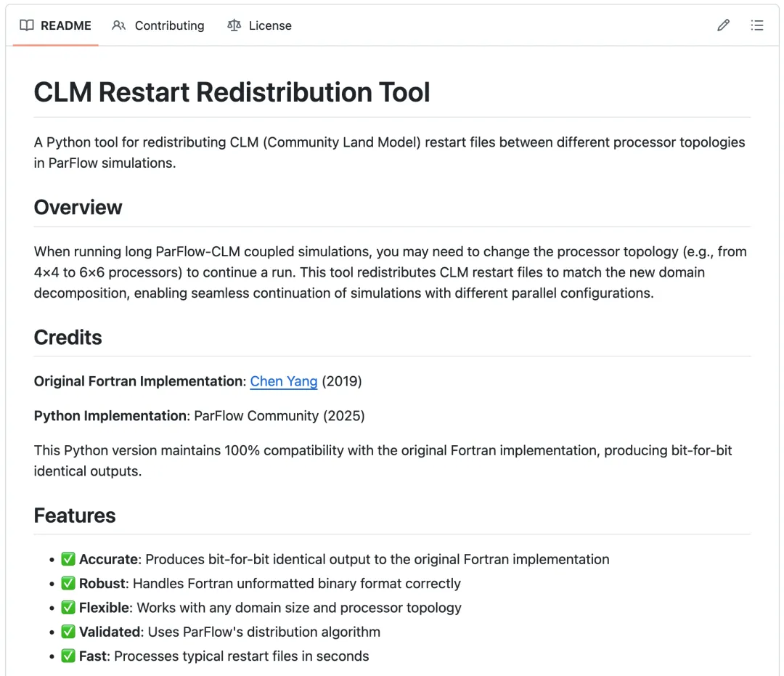Click the bold Python Implementation text
This screenshot has height=676, width=784.
tap(110, 416)
